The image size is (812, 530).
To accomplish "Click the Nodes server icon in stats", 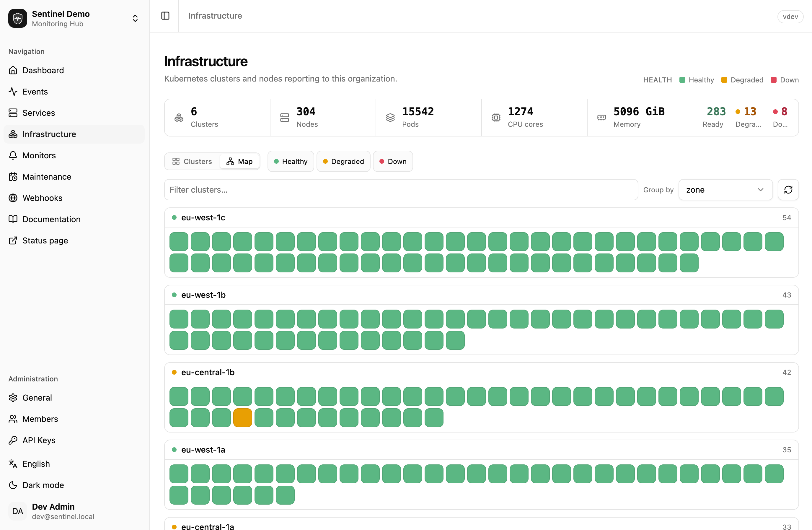I will (x=285, y=118).
